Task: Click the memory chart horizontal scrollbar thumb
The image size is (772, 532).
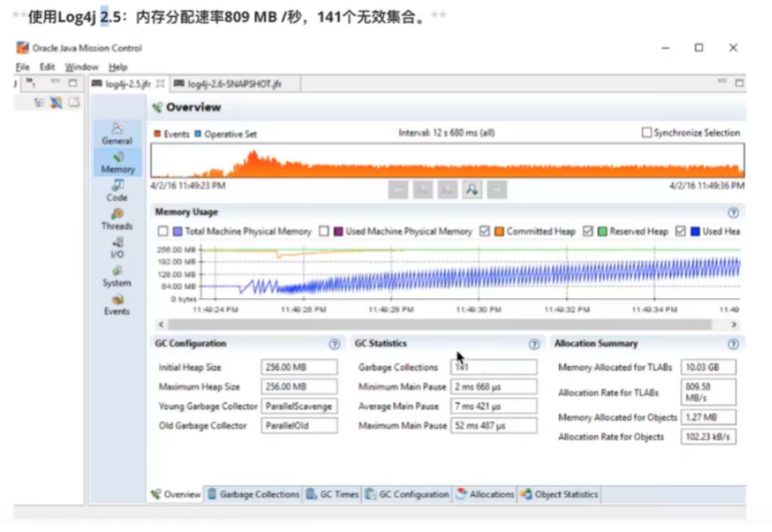Action: 440,324
